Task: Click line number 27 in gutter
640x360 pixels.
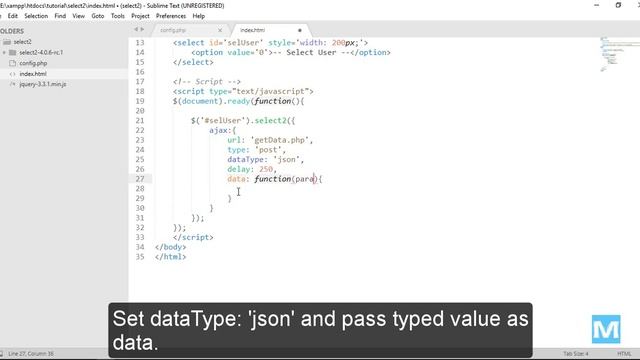Action: [x=140, y=179]
